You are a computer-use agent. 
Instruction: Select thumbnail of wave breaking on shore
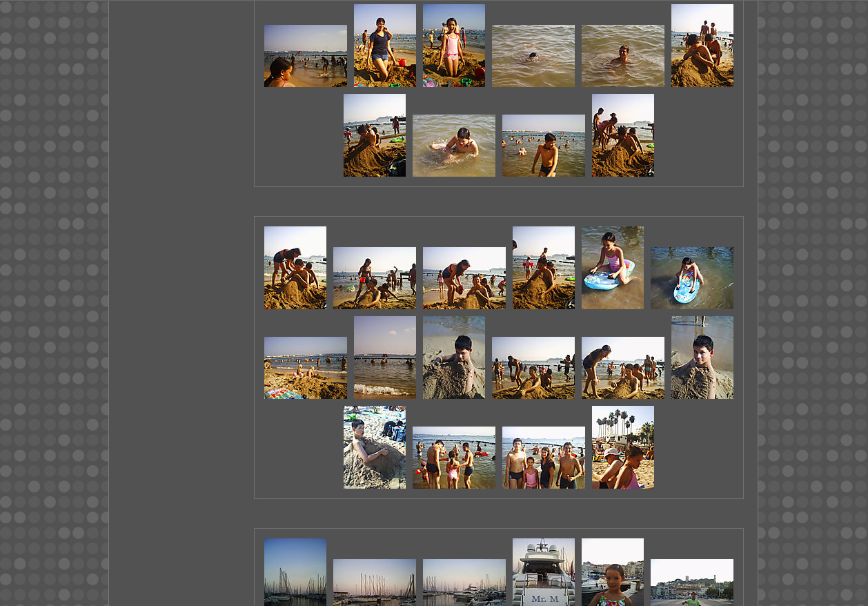pyautogui.click(x=384, y=358)
